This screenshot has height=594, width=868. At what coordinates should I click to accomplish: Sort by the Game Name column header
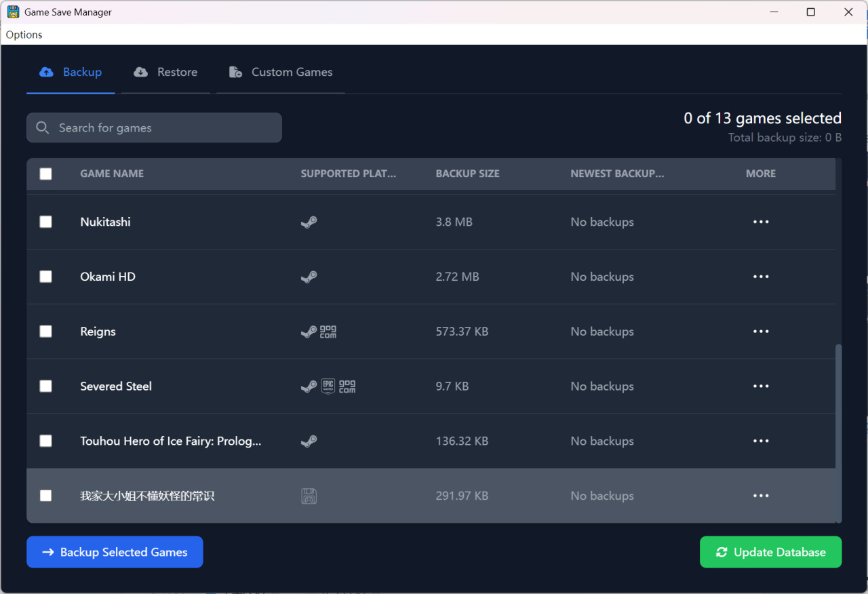pos(112,174)
